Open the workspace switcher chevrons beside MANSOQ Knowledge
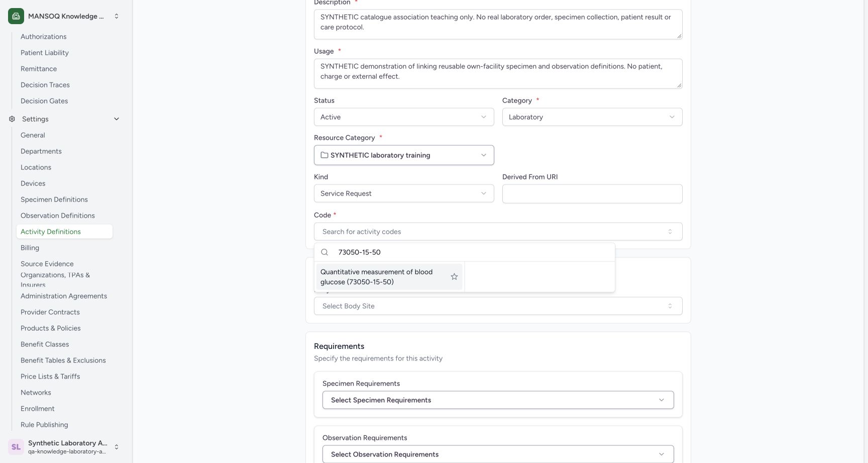This screenshot has width=868, height=463. (117, 16)
